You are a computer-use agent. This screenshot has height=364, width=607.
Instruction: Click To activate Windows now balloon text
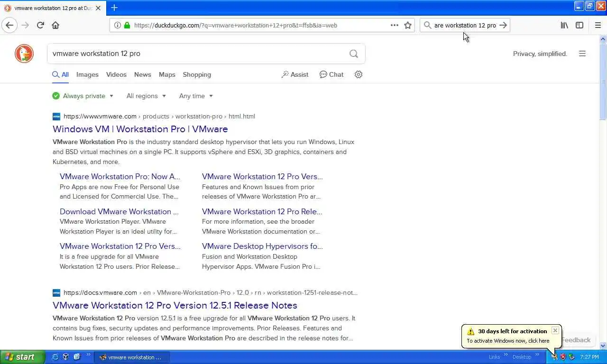pyautogui.click(x=508, y=341)
